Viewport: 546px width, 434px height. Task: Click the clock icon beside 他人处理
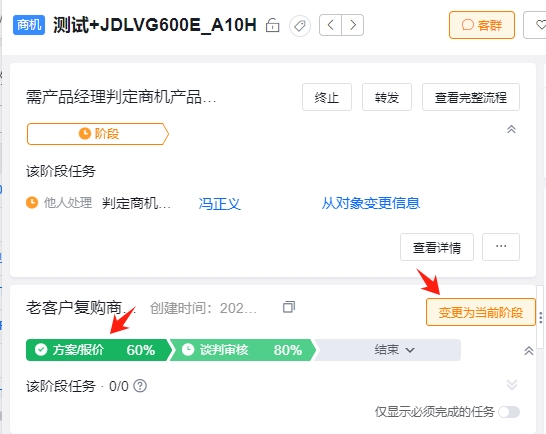[32, 202]
